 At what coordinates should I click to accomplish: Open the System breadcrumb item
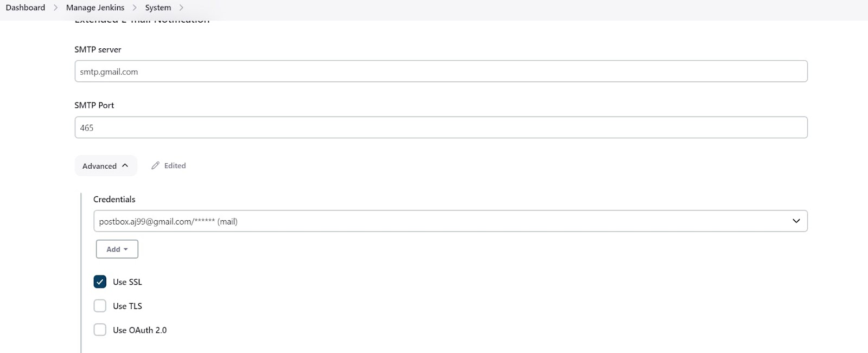tap(158, 8)
